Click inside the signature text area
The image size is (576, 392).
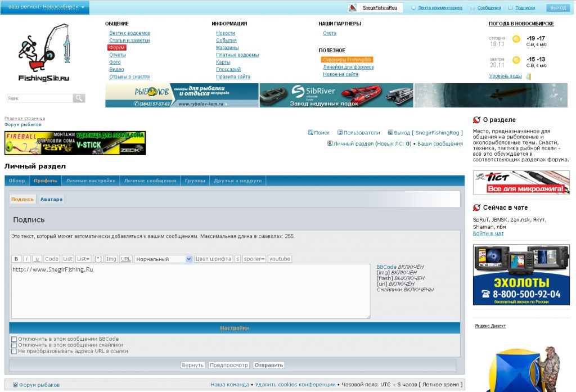click(190, 291)
